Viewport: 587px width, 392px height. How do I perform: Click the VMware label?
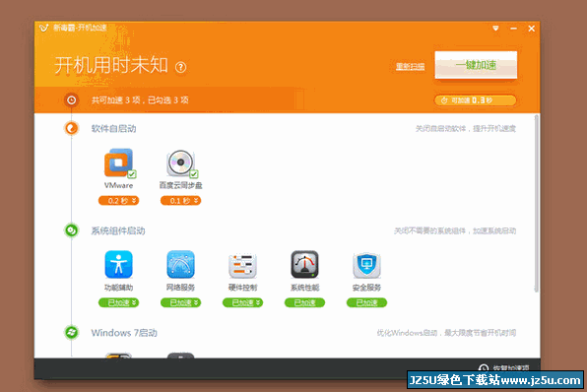[x=118, y=185]
